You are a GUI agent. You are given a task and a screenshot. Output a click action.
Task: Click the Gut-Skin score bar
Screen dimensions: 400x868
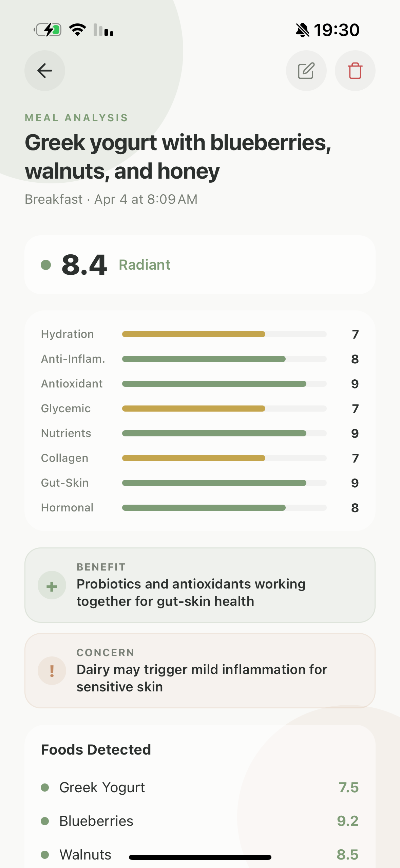tap(224, 483)
